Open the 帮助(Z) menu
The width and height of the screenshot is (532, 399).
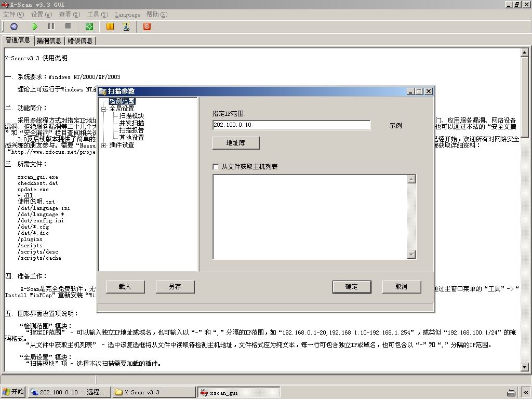pyautogui.click(x=157, y=14)
